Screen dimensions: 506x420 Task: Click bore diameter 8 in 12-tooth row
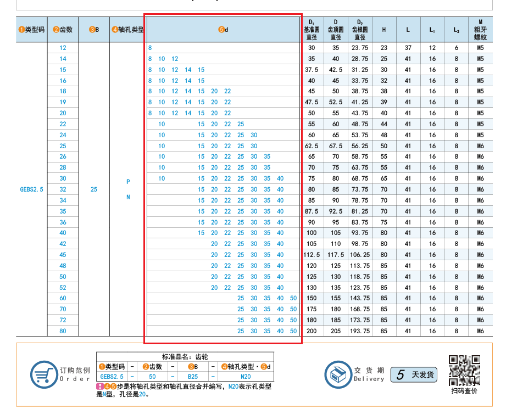(150, 48)
